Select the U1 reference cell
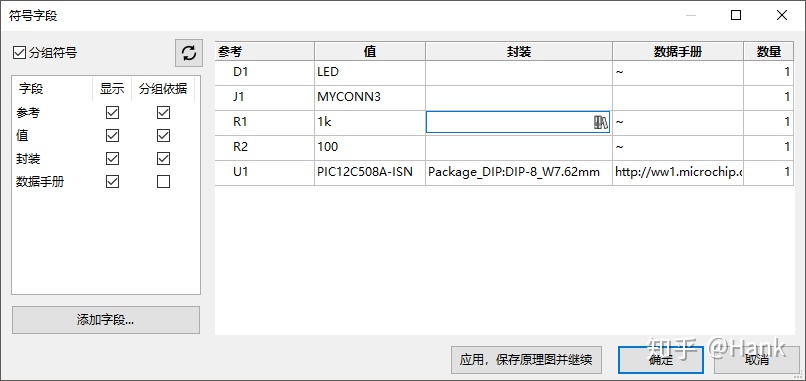The image size is (806, 381). tap(265, 172)
